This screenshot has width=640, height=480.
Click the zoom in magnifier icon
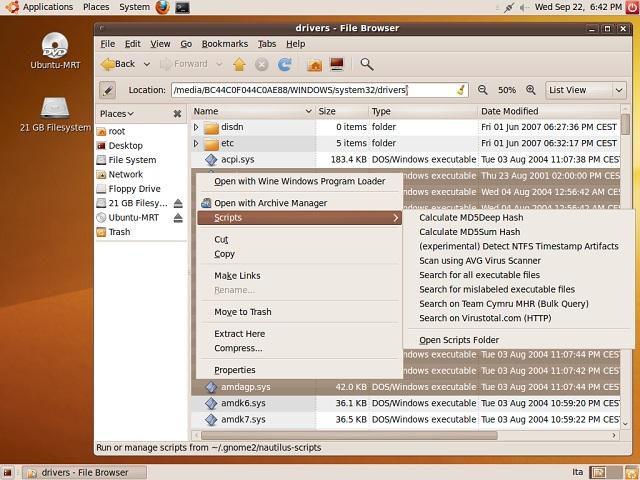click(531, 90)
